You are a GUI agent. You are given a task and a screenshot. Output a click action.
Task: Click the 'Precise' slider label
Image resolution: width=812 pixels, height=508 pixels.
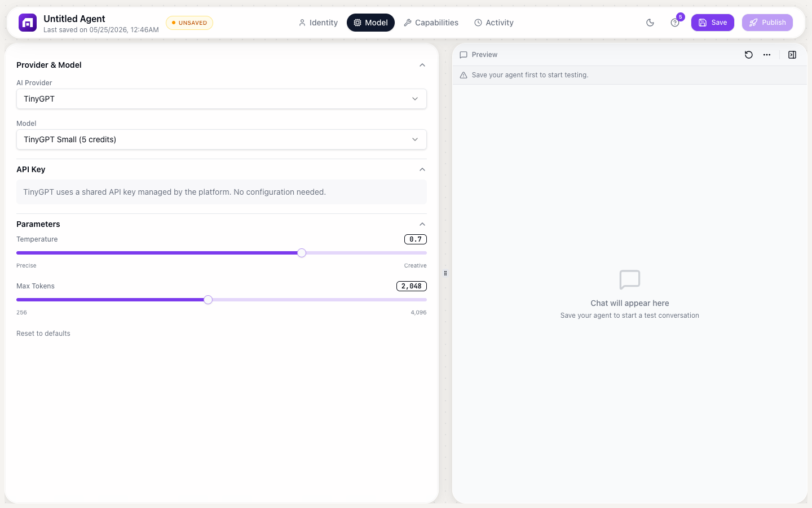pyautogui.click(x=27, y=266)
